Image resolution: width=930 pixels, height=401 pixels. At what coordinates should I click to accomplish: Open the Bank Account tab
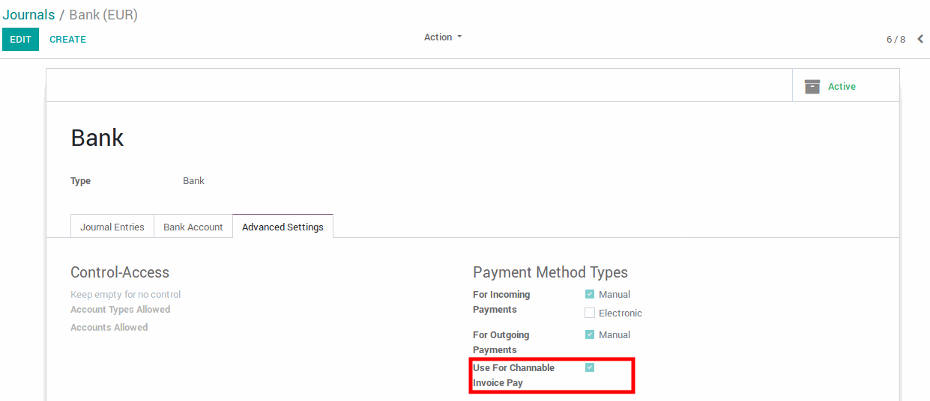193,227
